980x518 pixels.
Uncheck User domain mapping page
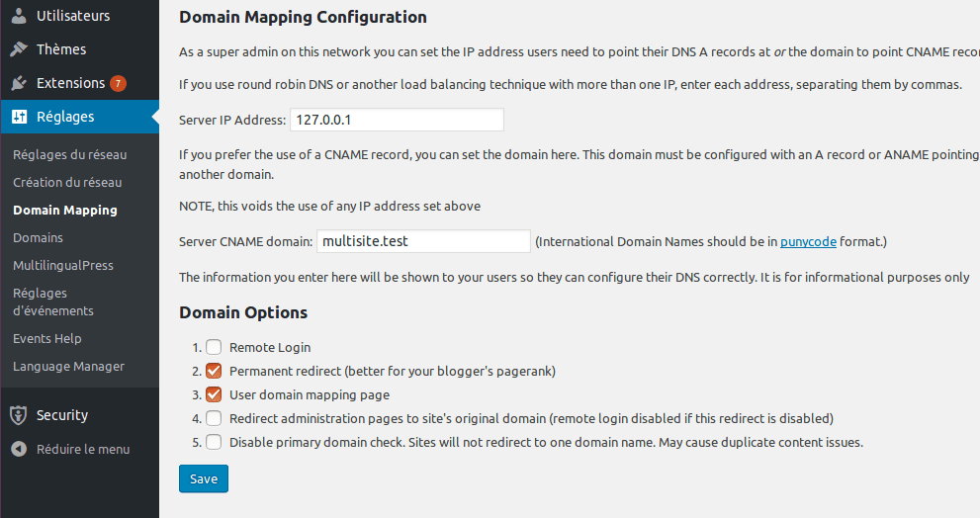[214, 394]
